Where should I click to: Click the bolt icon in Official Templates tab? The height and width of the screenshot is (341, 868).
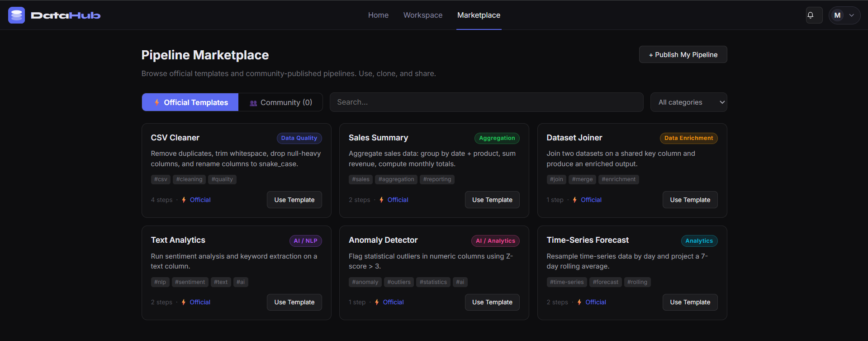[157, 103]
